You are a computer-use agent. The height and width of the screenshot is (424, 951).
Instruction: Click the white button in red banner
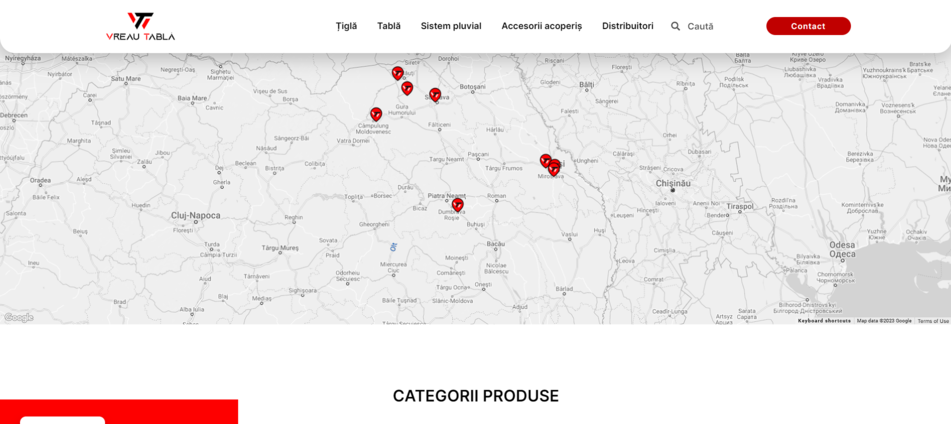click(62, 420)
